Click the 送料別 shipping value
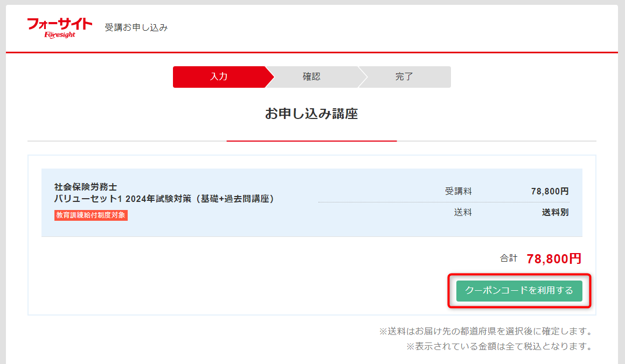The width and height of the screenshot is (625, 364). coord(555,212)
